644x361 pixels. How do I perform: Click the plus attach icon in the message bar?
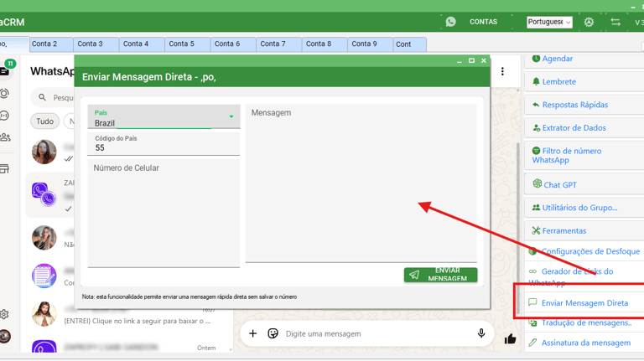[252, 333]
